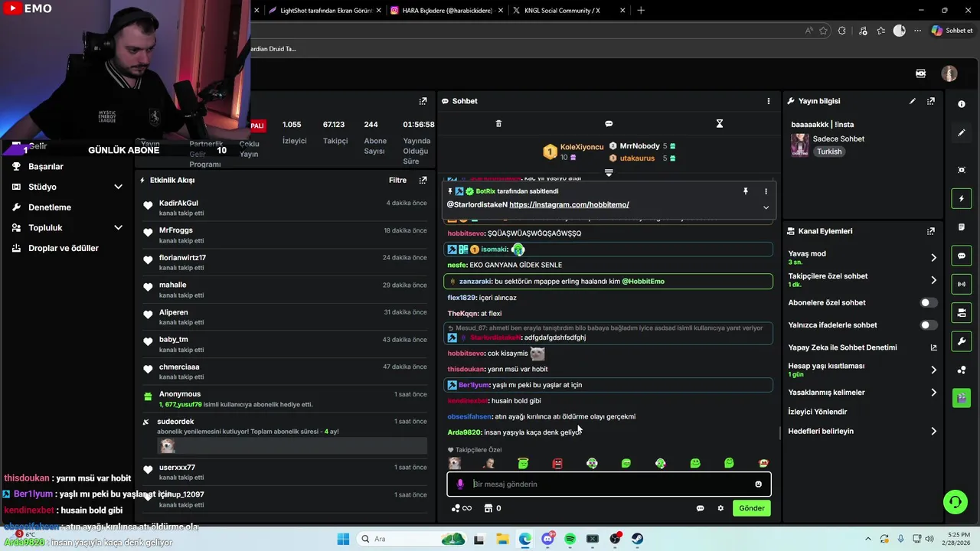This screenshot has height=551, width=980.
Task: Click the Turkish language tag
Action: pyautogui.click(x=829, y=152)
